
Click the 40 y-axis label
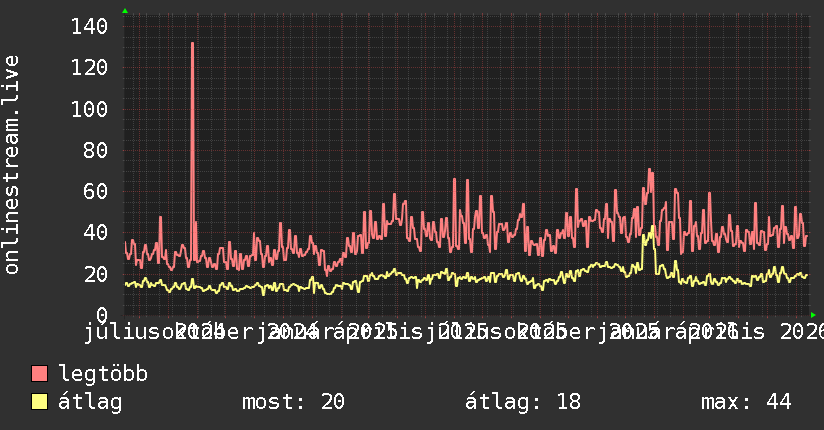tap(95, 232)
